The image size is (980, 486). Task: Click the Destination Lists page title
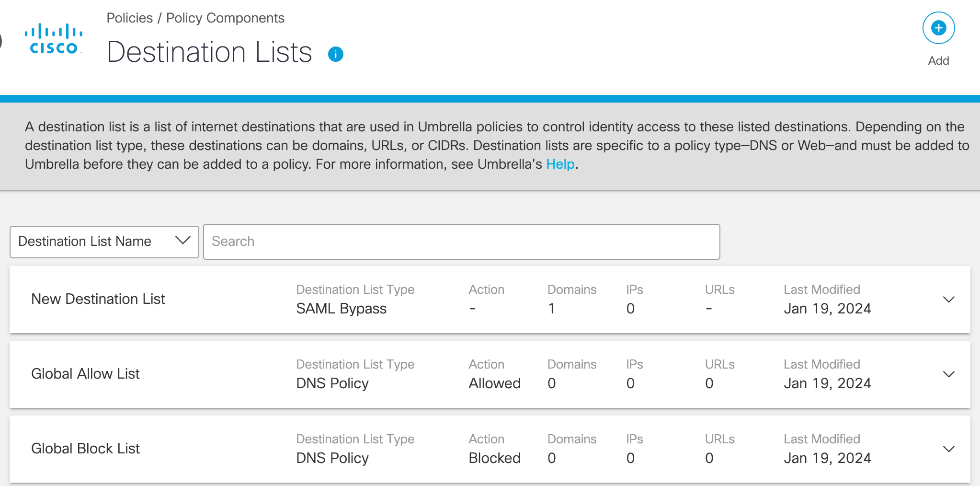tap(209, 52)
